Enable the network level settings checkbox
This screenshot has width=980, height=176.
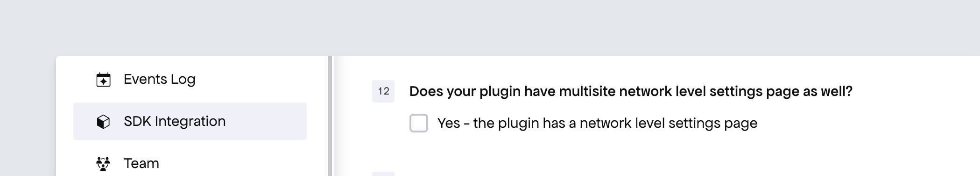click(419, 123)
